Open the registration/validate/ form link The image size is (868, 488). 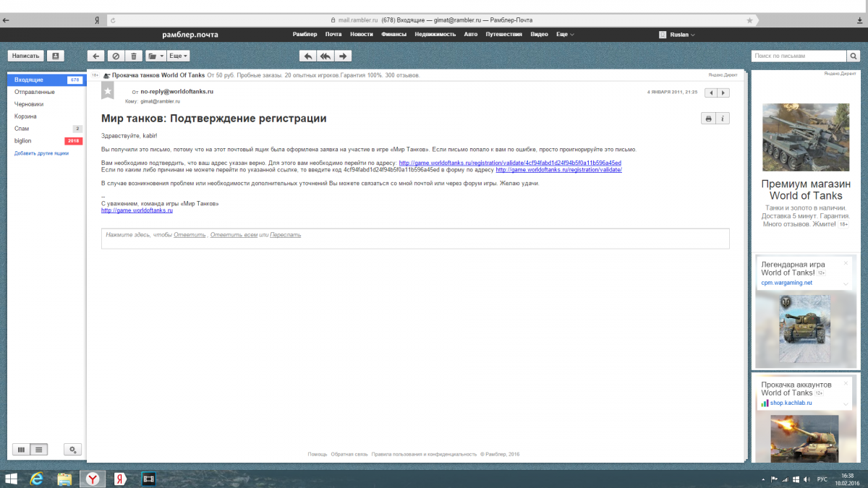[x=558, y=170]
